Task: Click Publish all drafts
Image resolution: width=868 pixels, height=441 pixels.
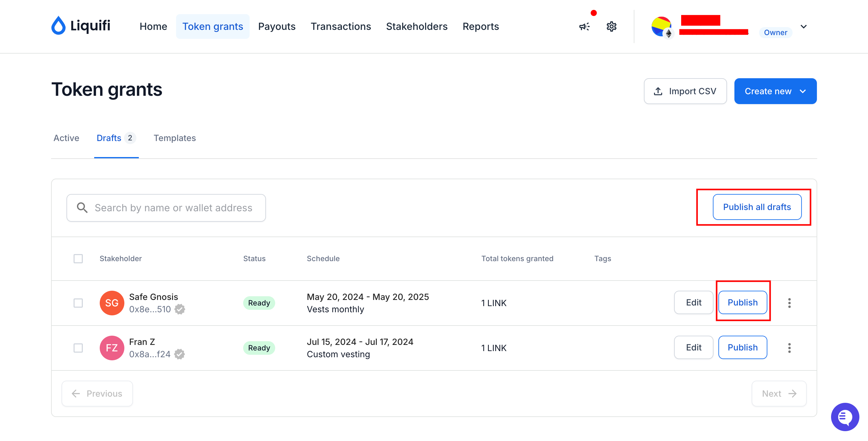Action: [x=757, y=207]
